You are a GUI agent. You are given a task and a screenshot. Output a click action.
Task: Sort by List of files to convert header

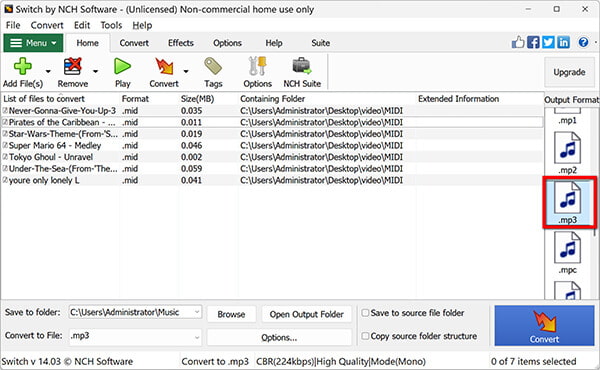coord(44,99)
